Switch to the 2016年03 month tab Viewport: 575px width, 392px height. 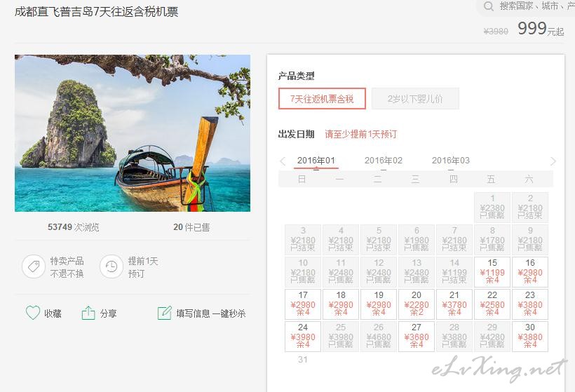coord(451,161)
